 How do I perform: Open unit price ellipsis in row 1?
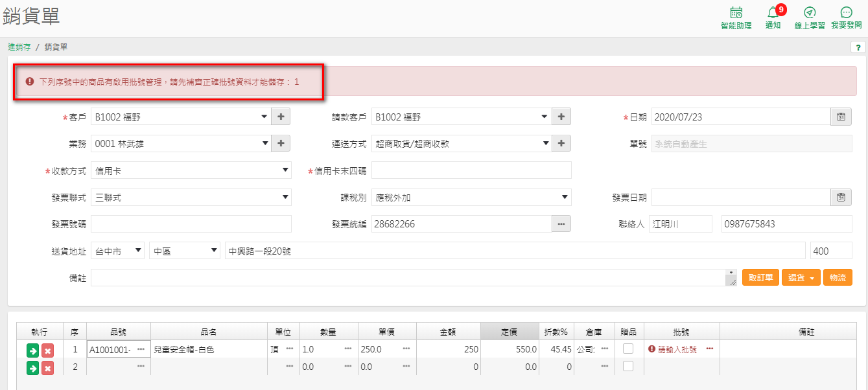[406, 349]
